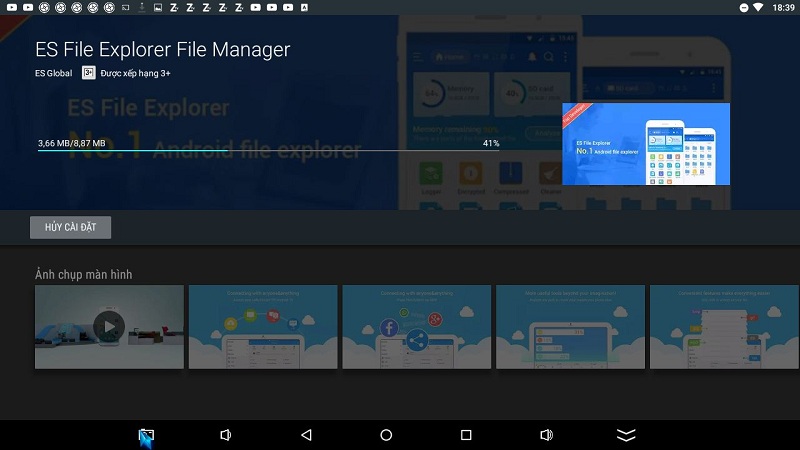Image resolution: width=800 pixels, height=450 pixels.
Task: Click HỦY CÀI ĐẶT cancel install button
Action: point(70,228)
